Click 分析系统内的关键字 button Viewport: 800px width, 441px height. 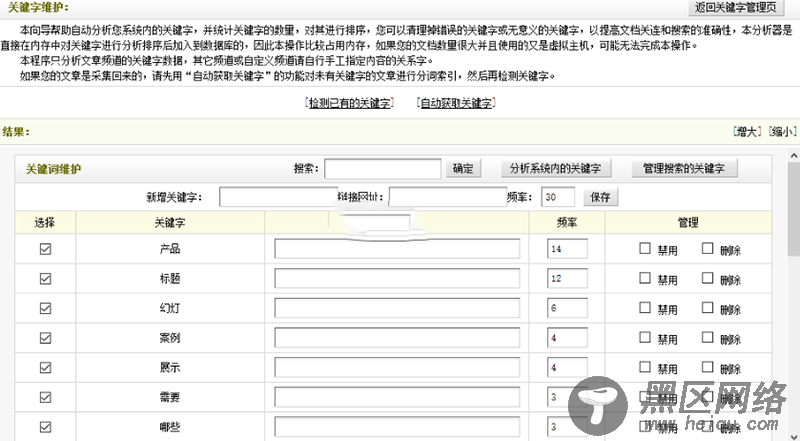(x=556, y=168)
